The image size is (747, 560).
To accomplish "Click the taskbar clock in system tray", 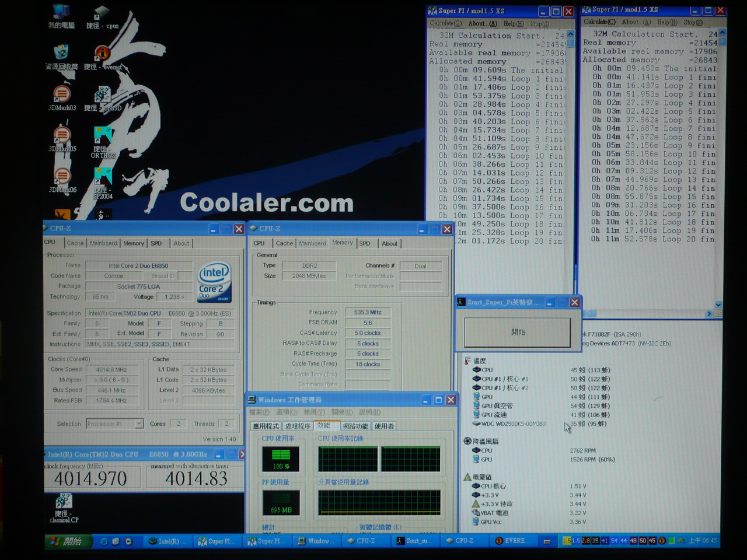I will [x=702, y=541].
